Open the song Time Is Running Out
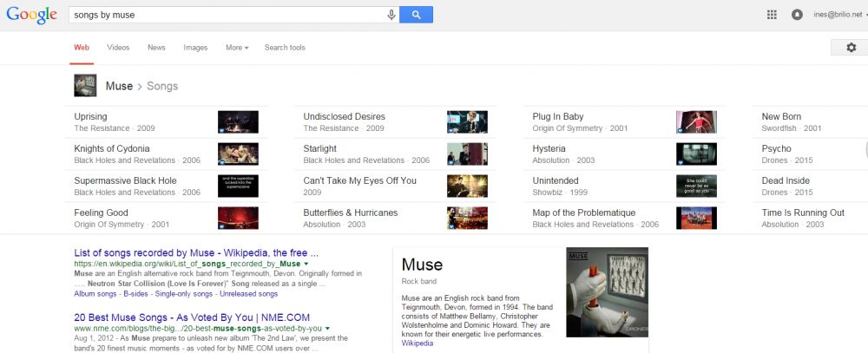Viewport: 868px width, 353px height. click(x=803, y=212)
